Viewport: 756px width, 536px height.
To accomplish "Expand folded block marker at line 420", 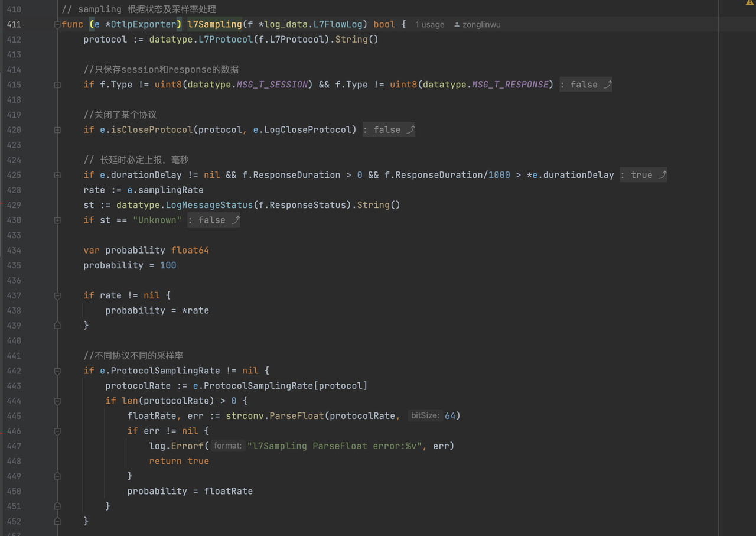I will pos(57,130).
